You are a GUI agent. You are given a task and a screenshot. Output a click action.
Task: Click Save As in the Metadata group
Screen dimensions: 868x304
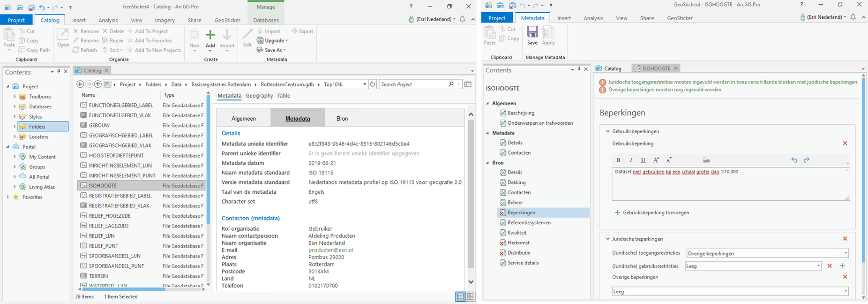pyautogui.click(x=271, y=50)
